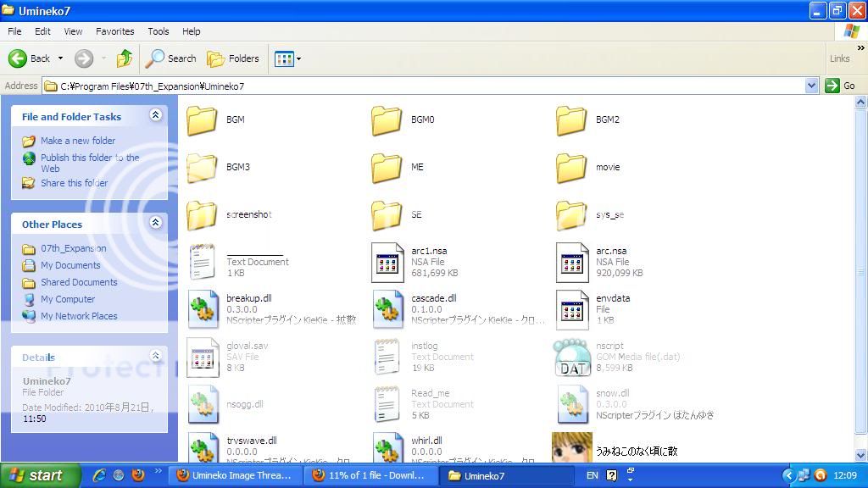The height and width of the screenshot is (488, 868).
Task: Open Shared Documents from Other Places
Action: (79, 282)
